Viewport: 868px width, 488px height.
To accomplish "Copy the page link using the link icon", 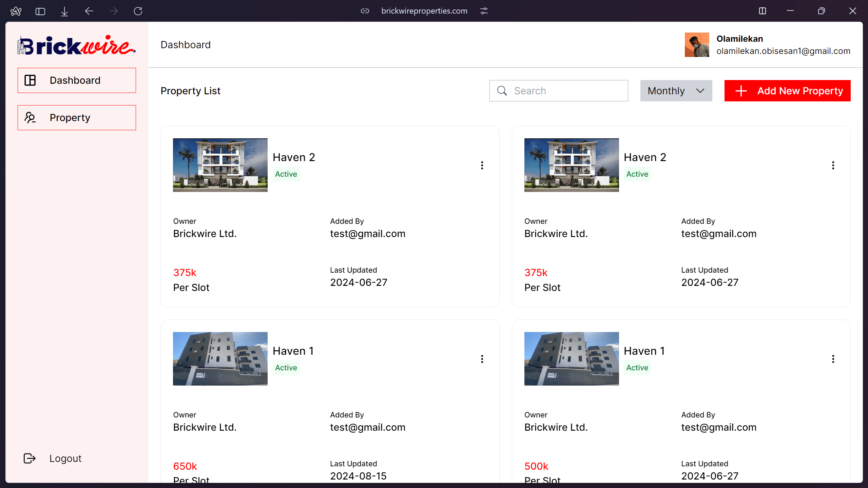I will click(x=365, y=11).
